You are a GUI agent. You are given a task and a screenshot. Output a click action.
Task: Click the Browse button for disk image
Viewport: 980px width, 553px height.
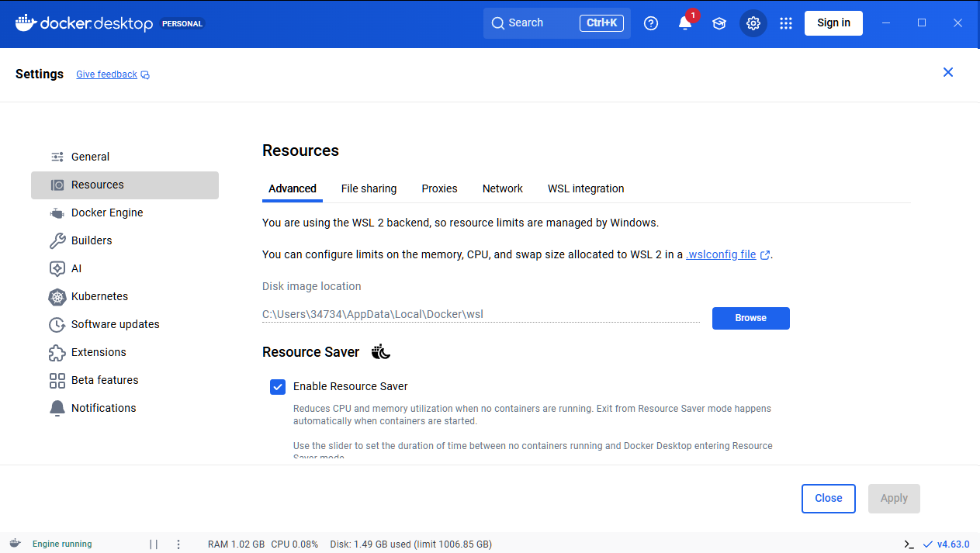click(x=750, y=318)
